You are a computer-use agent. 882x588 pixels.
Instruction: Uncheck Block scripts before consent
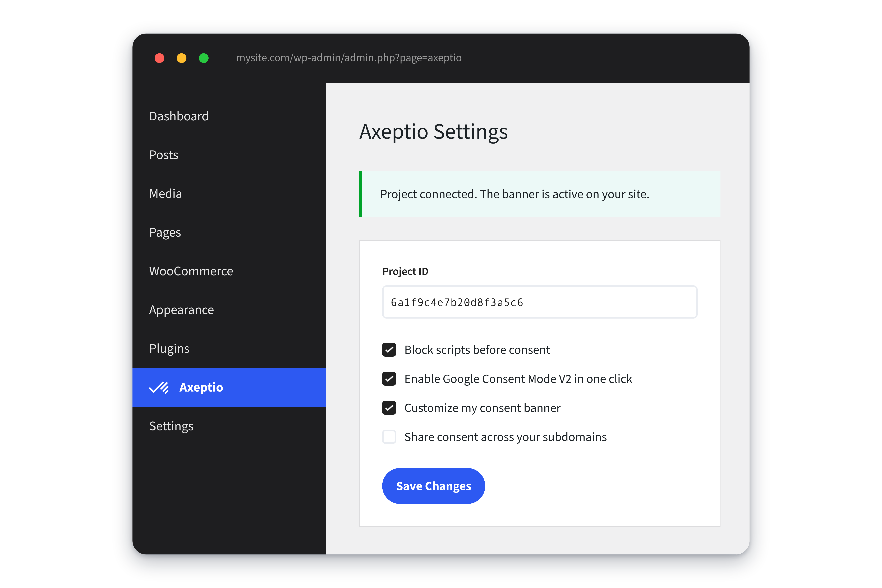pyautogui.click(x=389, y=350)
